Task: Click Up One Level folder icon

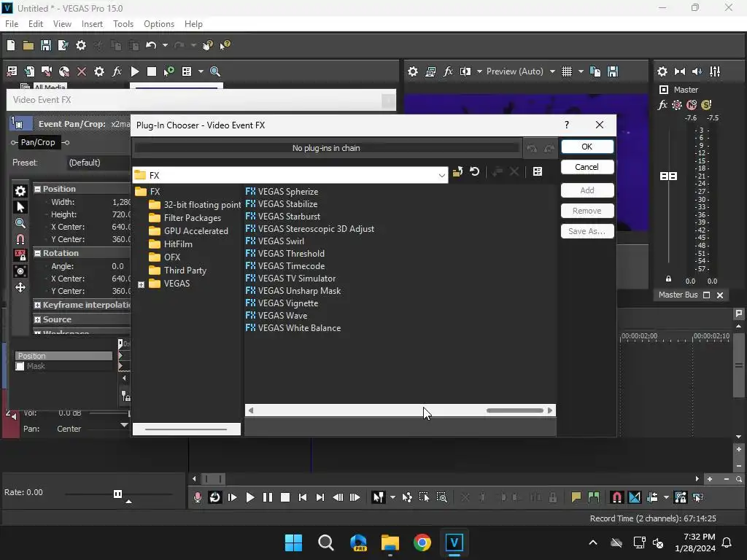Action: click(x=458, y=171)
